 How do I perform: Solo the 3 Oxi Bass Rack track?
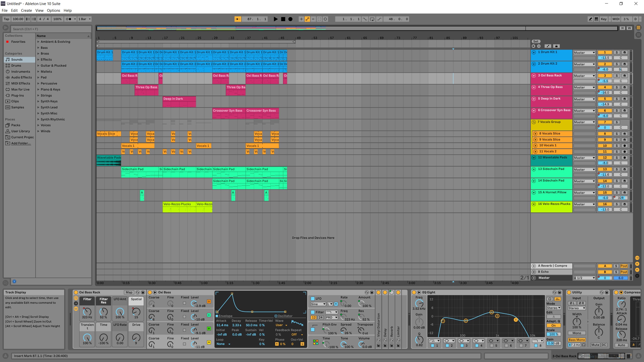(617, 76)
